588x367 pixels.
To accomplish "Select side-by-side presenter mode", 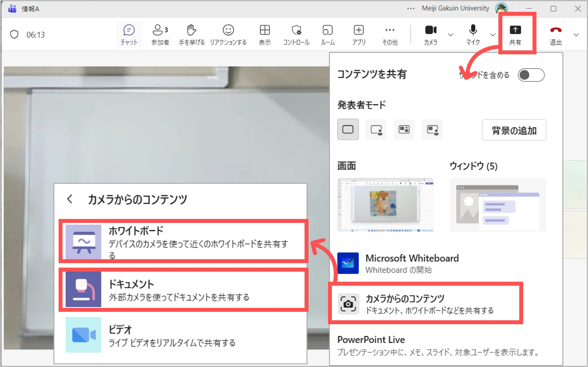I will tap(404, 129).
